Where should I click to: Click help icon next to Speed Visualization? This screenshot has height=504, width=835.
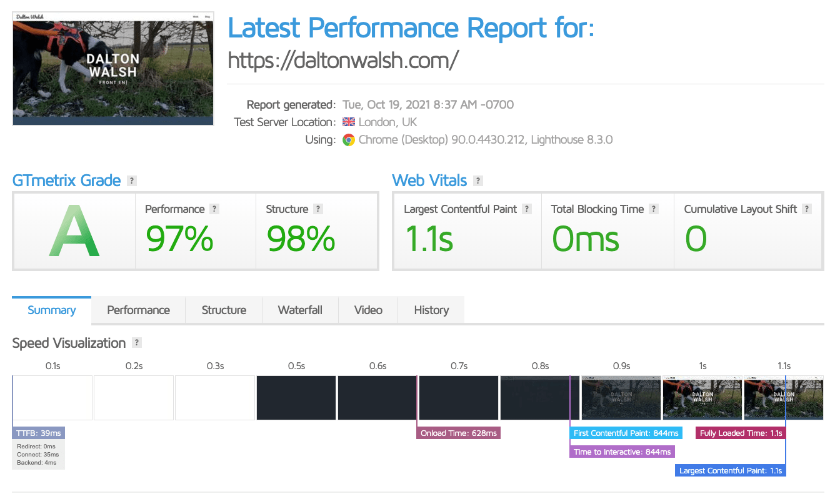137,343
